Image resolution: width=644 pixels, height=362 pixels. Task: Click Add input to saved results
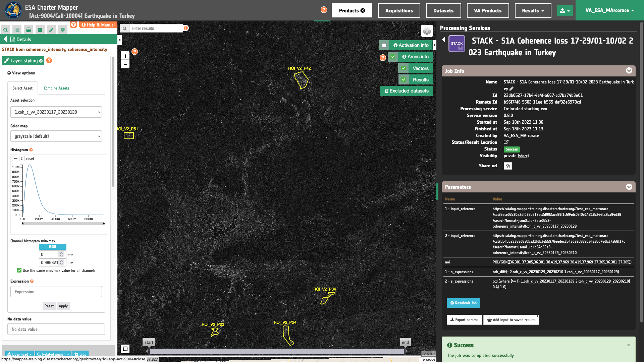(511, 320)
